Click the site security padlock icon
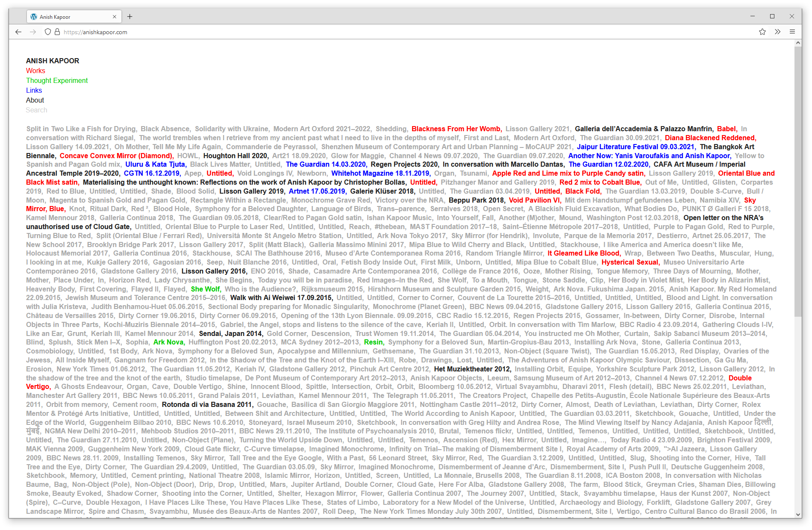Viewport: 812px width, 530px height. pyautogui.click(x=57, y=32)
